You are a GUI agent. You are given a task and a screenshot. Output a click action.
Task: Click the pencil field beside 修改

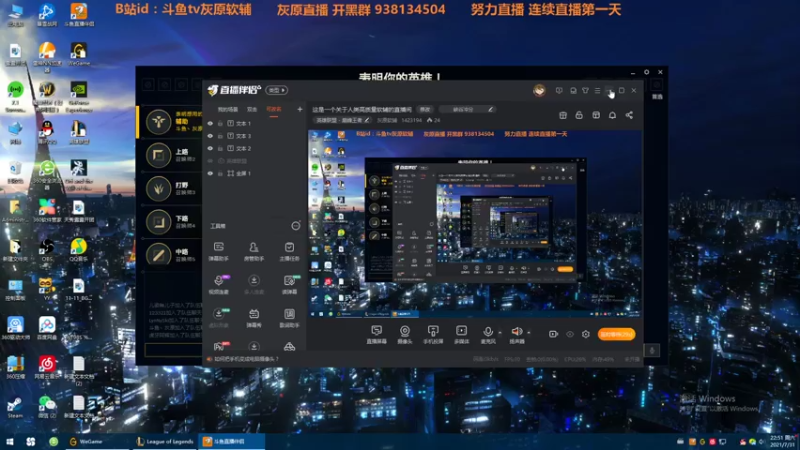466,109
